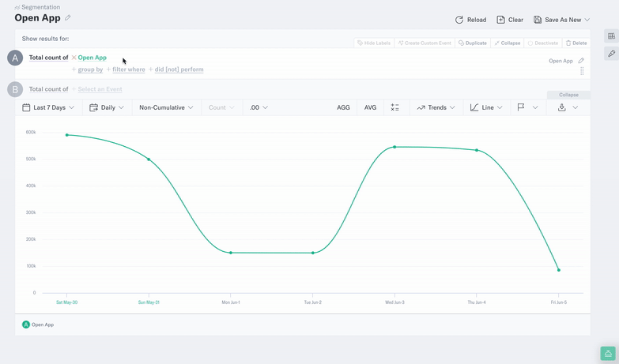Expand the flag options chevron
619x364 pixels.
pyautogui.click(x=535, y=107)
